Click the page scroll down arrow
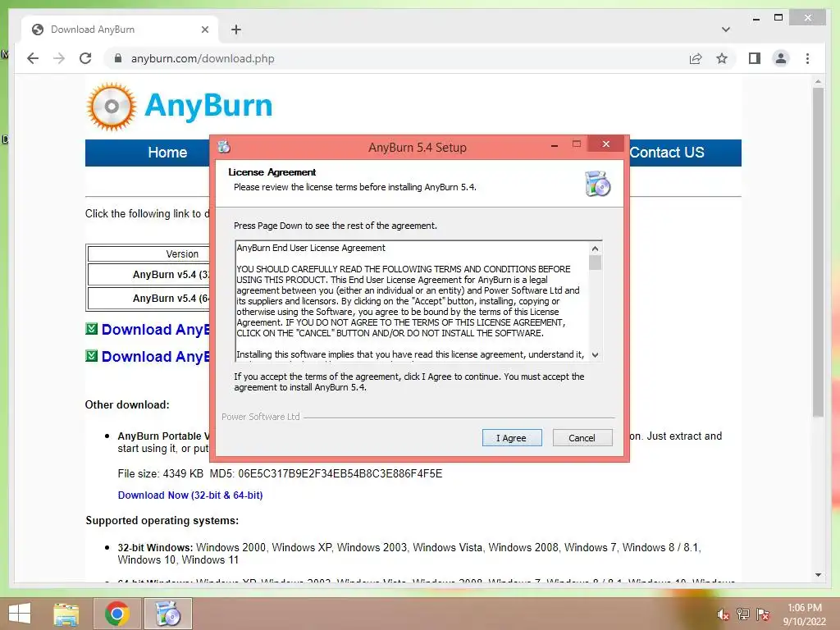The image size is (840, 630). [x=818, y=575]
